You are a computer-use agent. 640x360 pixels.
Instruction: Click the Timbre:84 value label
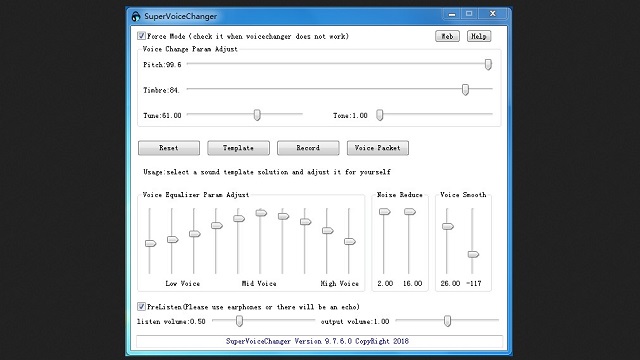point(161,90)
